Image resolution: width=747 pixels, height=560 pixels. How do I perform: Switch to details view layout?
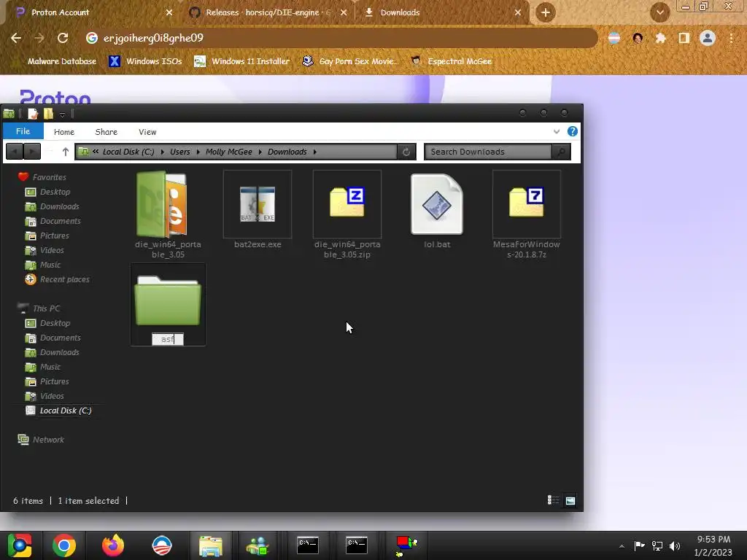click(x=553, y=500)
